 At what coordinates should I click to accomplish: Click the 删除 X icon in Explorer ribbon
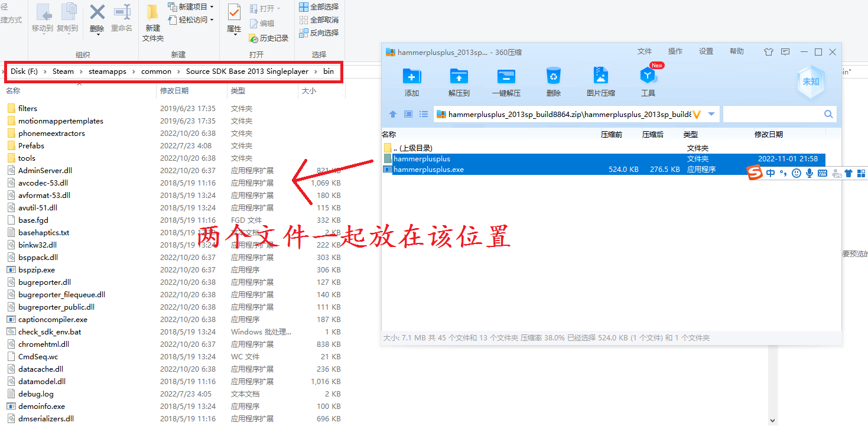click(x=97, y=12)
